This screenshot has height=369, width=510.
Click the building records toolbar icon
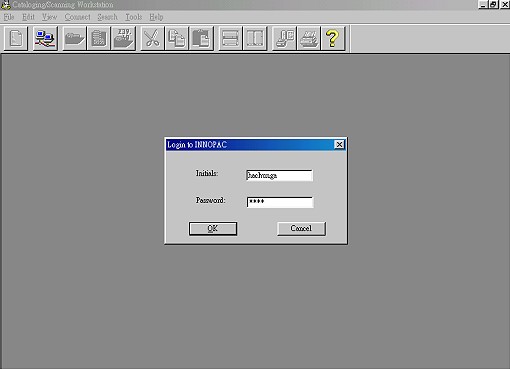99,38
